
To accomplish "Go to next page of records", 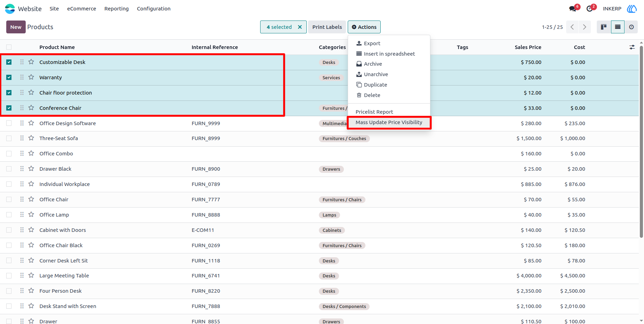I will [585, 27].
